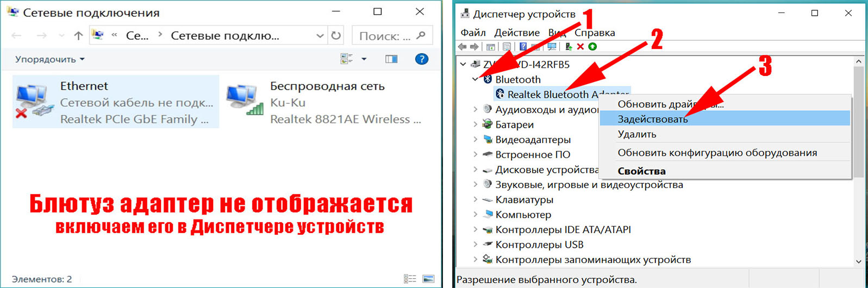Open the Файл menu
The width and height of the screenshot is (868, 288).
(473, 33)
